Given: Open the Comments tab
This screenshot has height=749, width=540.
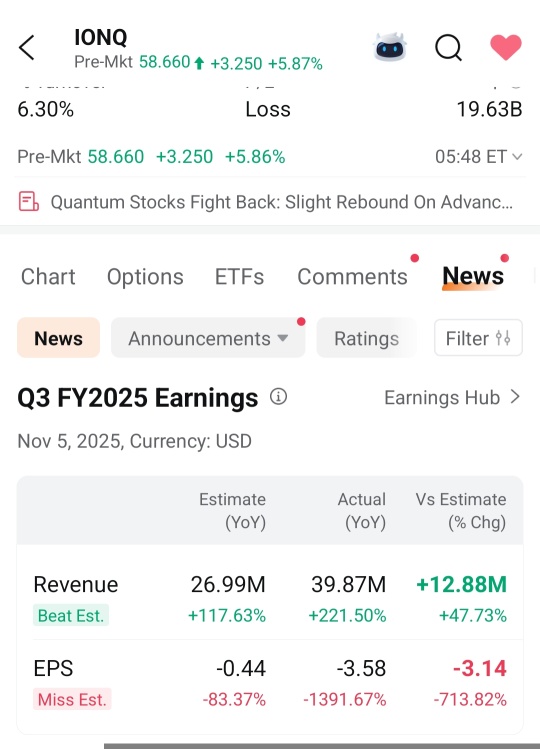Looking at the screenshot, I should pyautogui.click(x=352, y=277).
